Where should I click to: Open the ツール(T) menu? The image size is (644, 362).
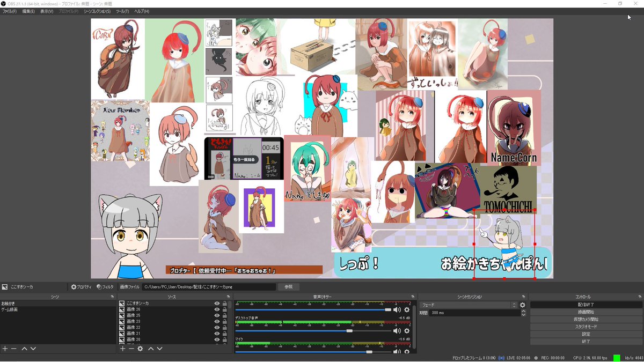(122, 11)
